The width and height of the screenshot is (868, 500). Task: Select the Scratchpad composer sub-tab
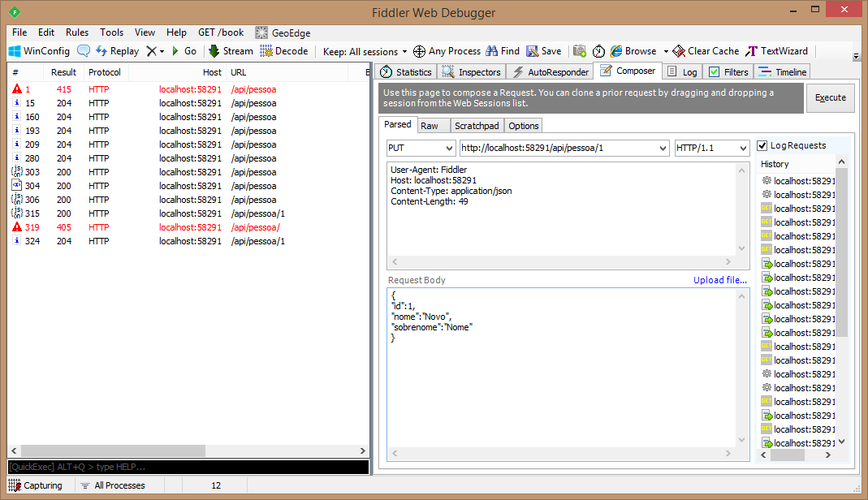pos(477,126)
